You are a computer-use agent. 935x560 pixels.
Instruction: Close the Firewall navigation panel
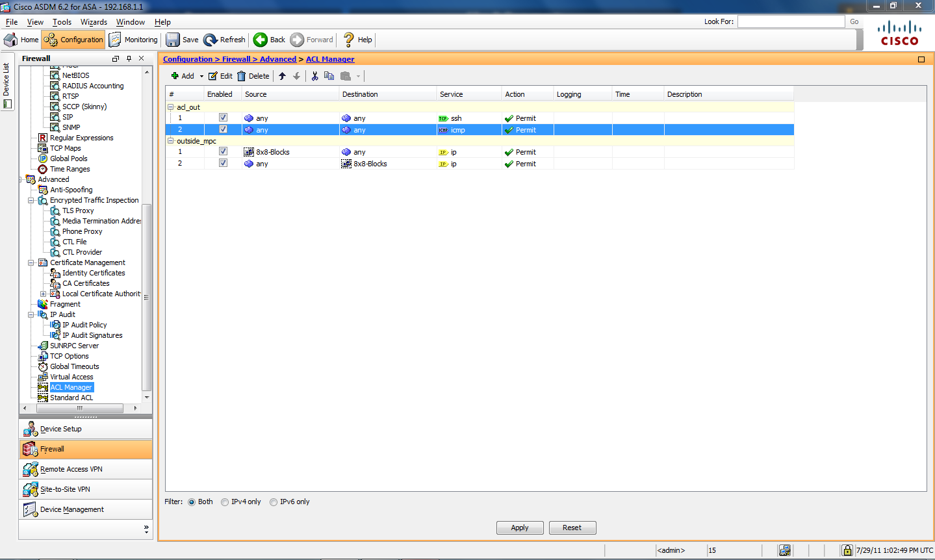point(142,58)
